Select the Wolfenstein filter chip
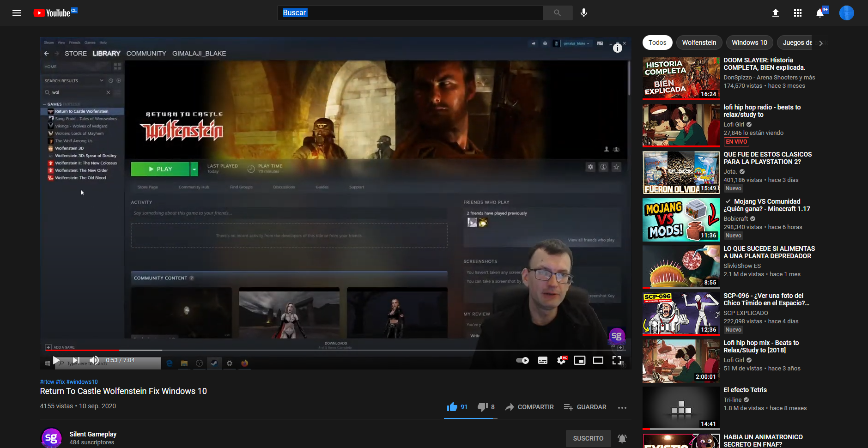The width and height of the screenshot is (868, 448). [x=699, y=42]
